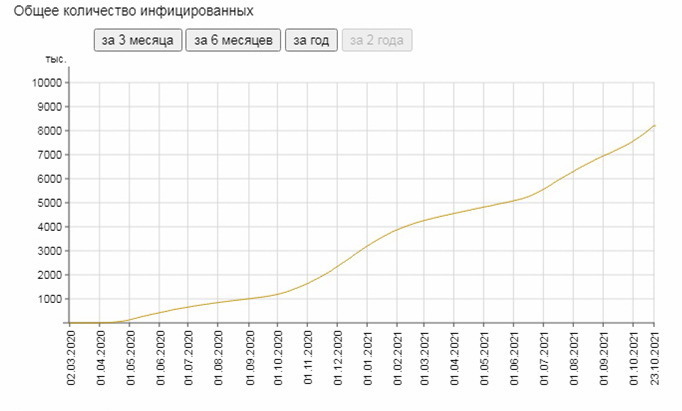Click the 8000 y-axis label
682x411 pixels.
coord(51,131)
